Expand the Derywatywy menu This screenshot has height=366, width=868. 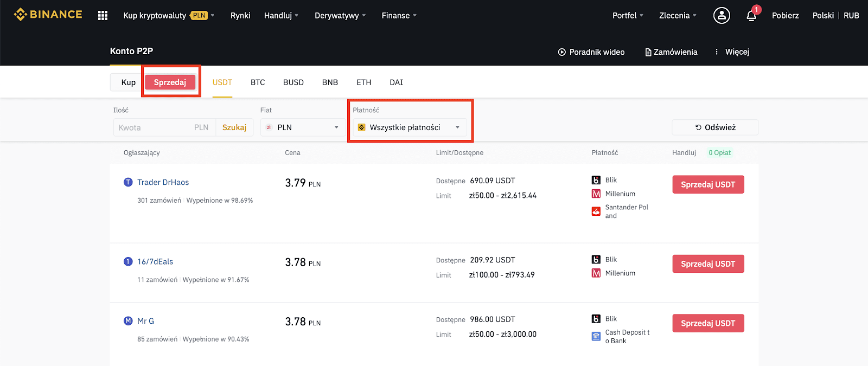(340, 15)
